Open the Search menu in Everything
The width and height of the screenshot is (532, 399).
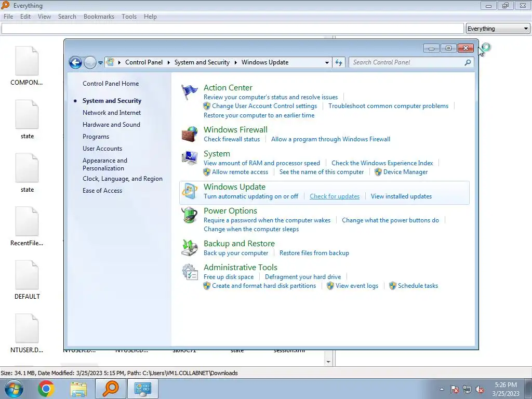click(x=67, y=16)
